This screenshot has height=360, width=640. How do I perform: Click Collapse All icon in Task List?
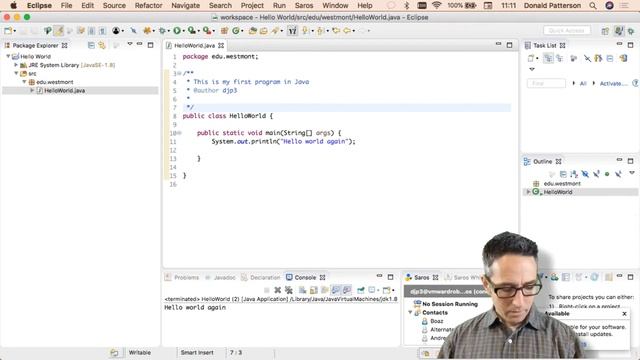coord(610,58)
